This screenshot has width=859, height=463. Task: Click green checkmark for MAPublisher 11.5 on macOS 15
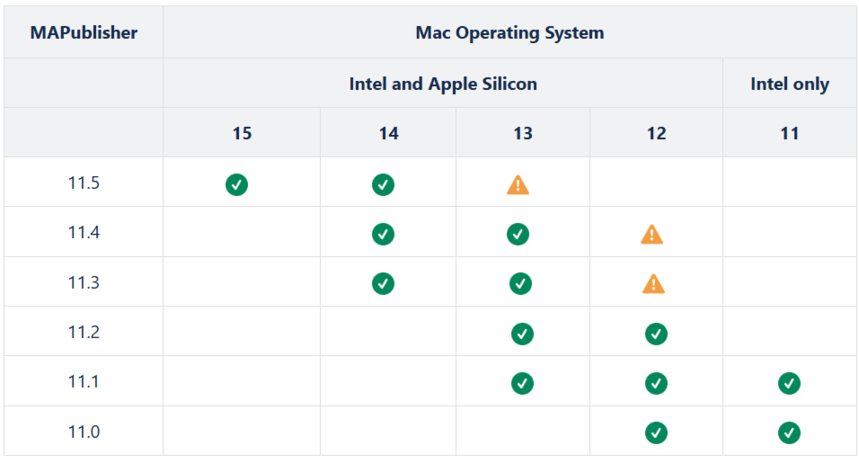(237, 185)
